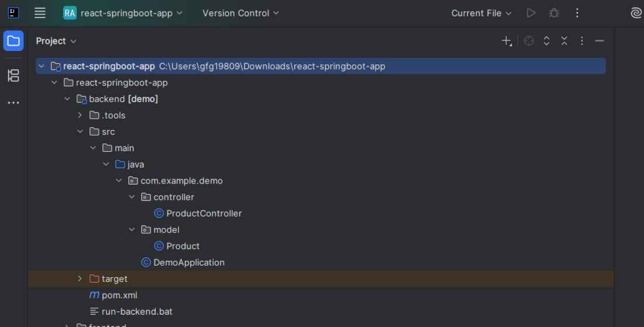Click the blue java source folder icon
The width and height of the screenshot is (644, 327).
[120, 165]
